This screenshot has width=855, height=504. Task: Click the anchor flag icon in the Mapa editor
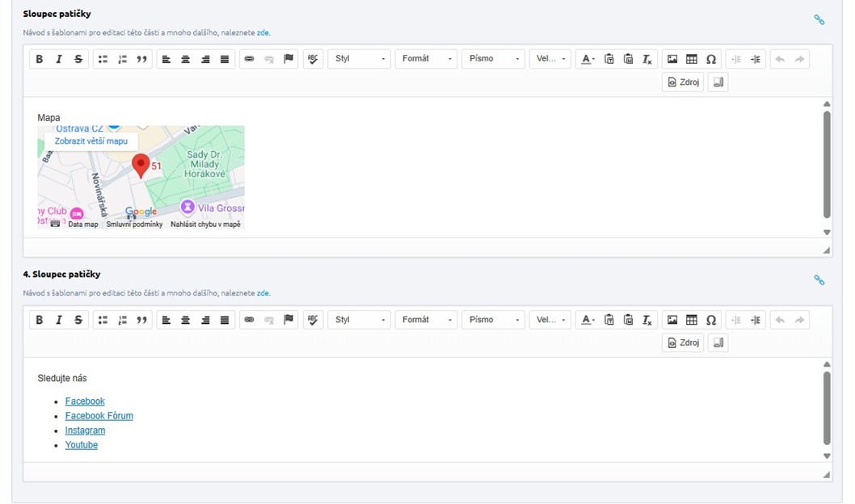coord(289,59)
